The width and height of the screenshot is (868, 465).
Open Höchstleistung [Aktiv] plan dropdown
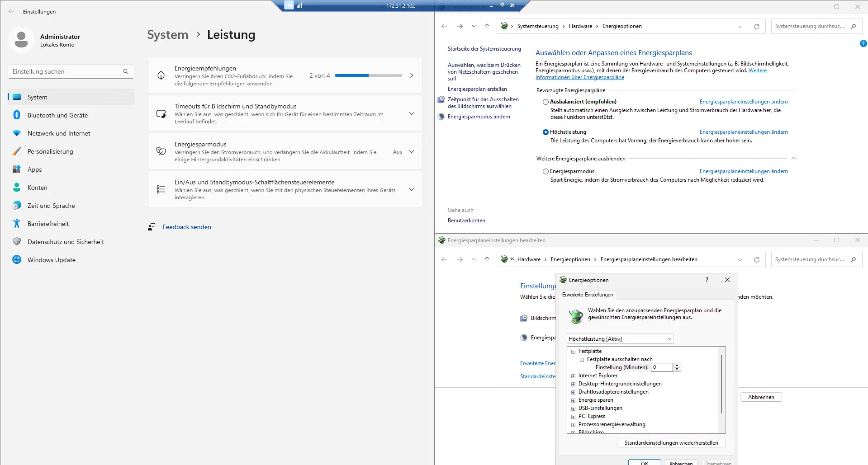[x=620, y=339]
